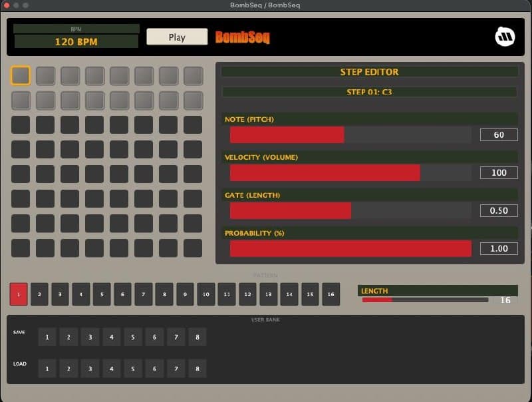The width and height of the screenshot is (532, 402).
Task: Click Load slot 8 in the user bank
Action: [198, 368]
